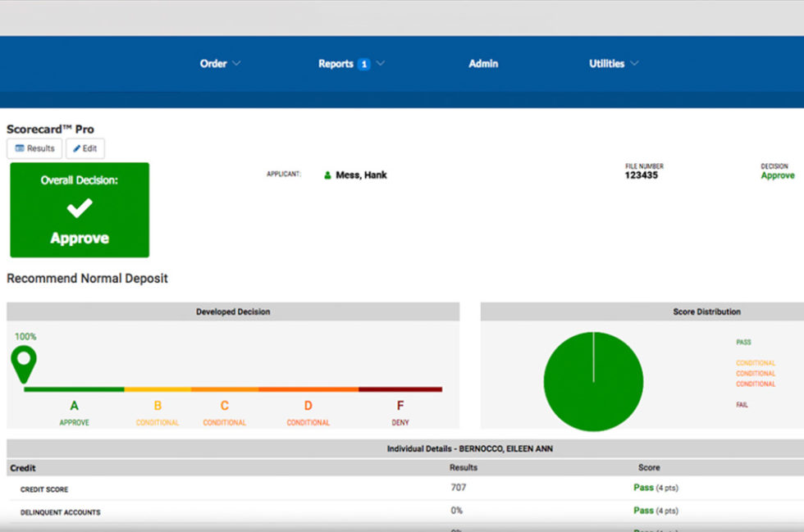This screenshot has height=532, width=804.
Task: Click the dark red F Deny segment
Action: pyautogui.click(x=400, y=389)
